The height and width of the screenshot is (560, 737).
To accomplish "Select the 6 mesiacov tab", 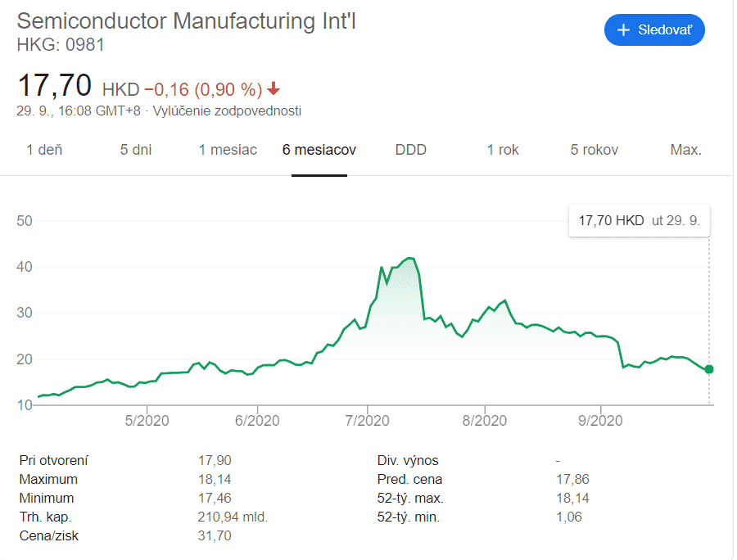I will (x=319, y=150).
